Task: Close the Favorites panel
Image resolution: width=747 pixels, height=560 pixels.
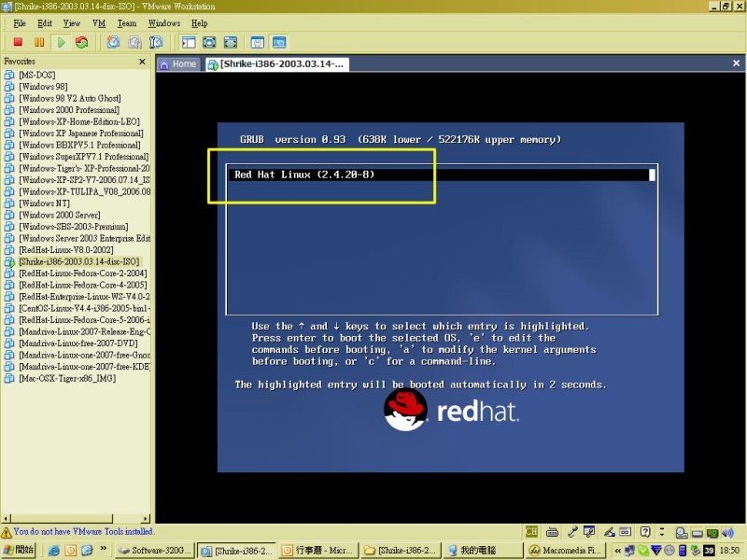Action: click(142, 62)
